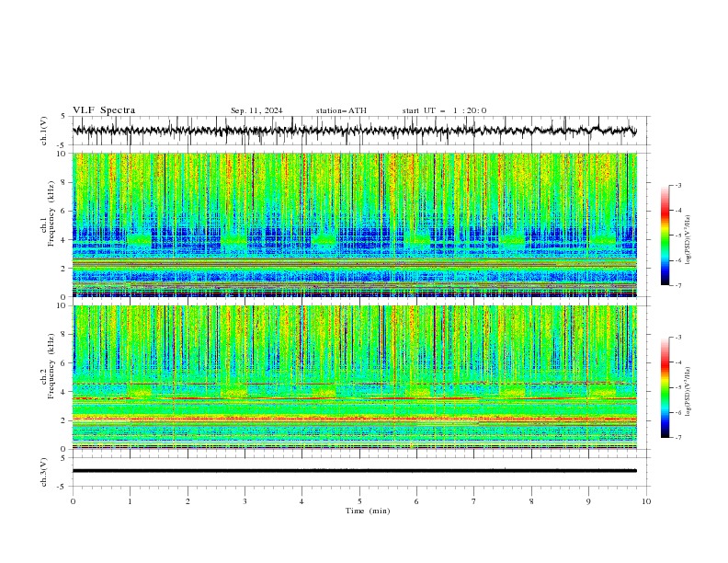Click the ch.1 spectrogram color bar
Viewport: 728px width, 563px height.
[665, 236]
